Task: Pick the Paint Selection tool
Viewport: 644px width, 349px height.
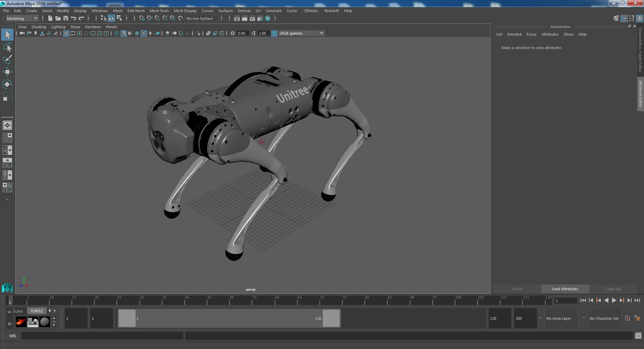Action: 7,59
